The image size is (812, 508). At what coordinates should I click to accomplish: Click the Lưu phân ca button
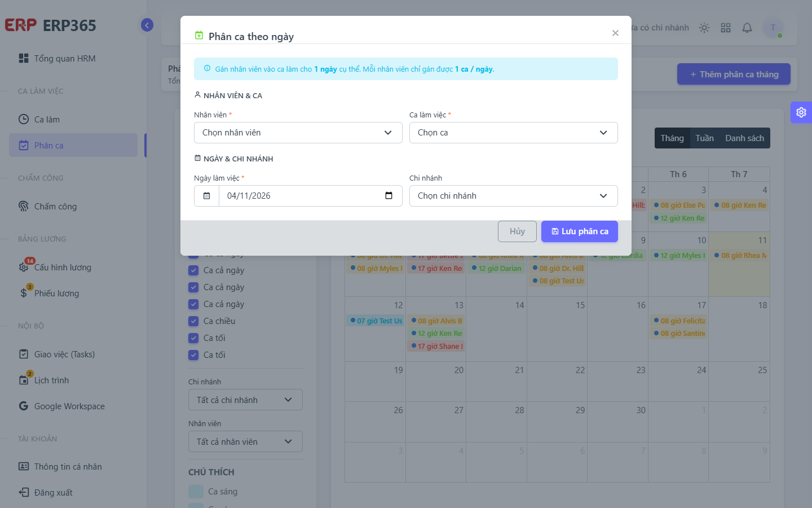580,231
